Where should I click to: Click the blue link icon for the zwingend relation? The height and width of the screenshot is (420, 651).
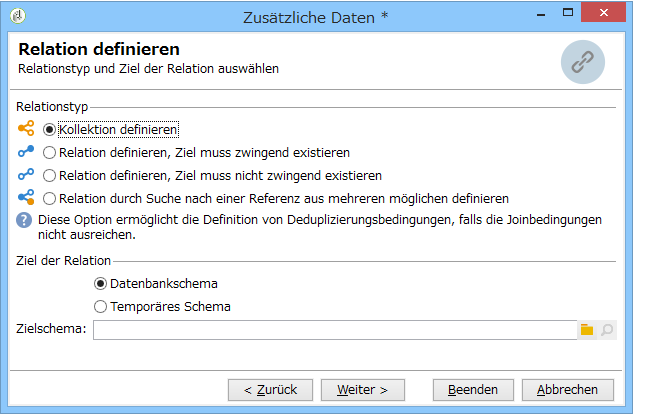[x=26, y=151]
